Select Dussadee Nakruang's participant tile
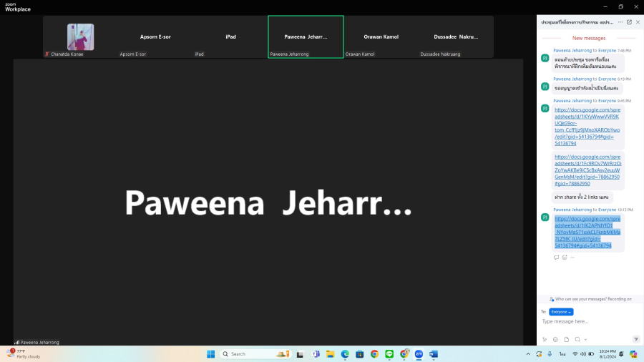Viewport: 644px width, 362px height. click(456, 37)
